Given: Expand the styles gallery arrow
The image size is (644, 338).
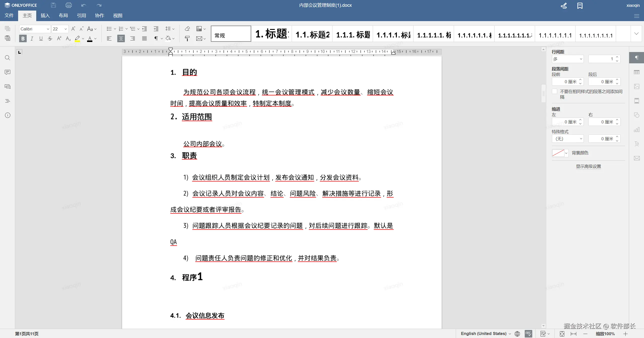Looking at the screenshot, I should (x=636, y=34).
